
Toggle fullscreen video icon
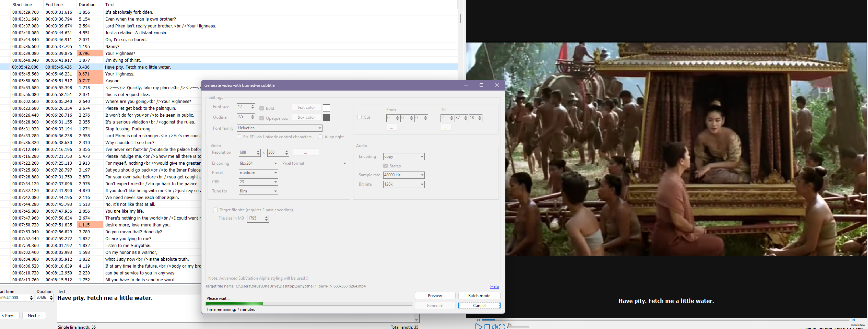click(x=502, y=327)
